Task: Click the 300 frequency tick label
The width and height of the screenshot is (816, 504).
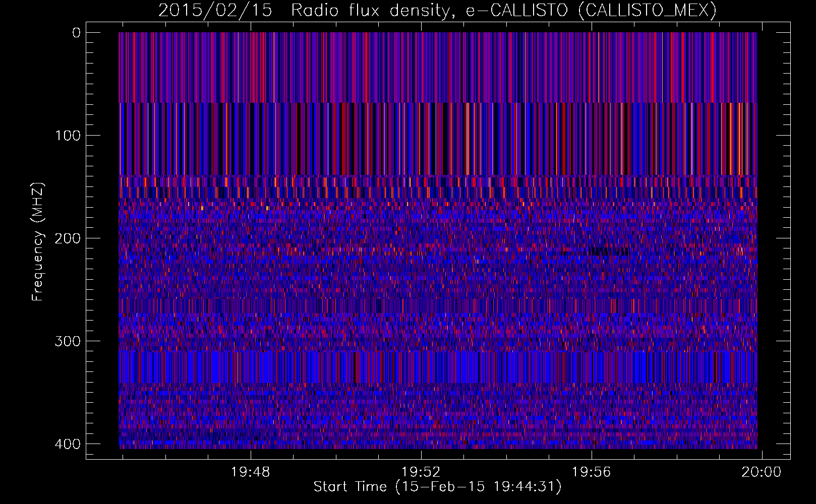Action: [x=67, y=341]
